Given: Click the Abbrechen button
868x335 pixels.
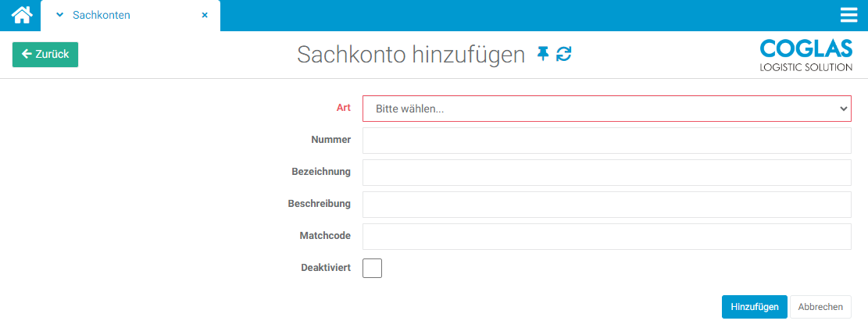Looking at the screenshot, I should [x=820, y=307].
